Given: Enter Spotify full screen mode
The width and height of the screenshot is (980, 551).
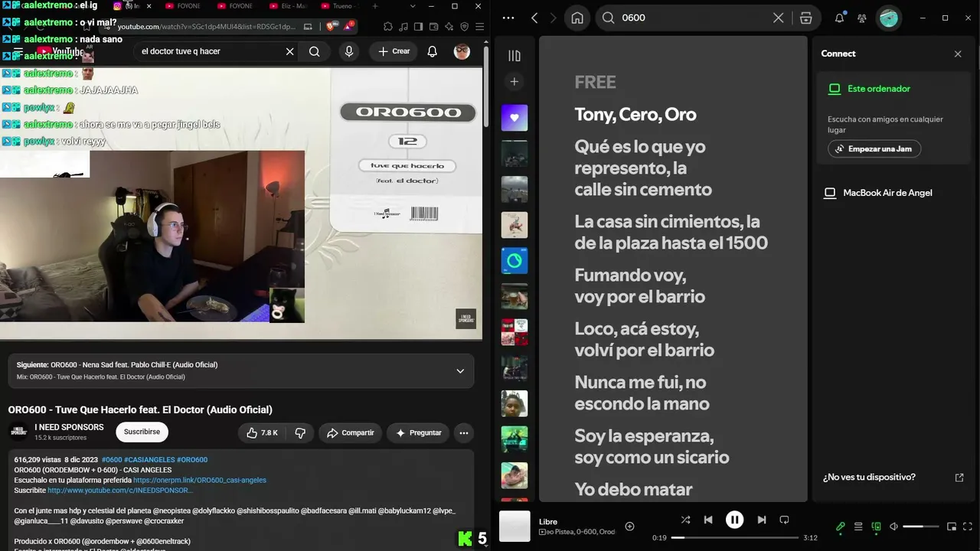Looking at the screenshot, I should (969, 527).
